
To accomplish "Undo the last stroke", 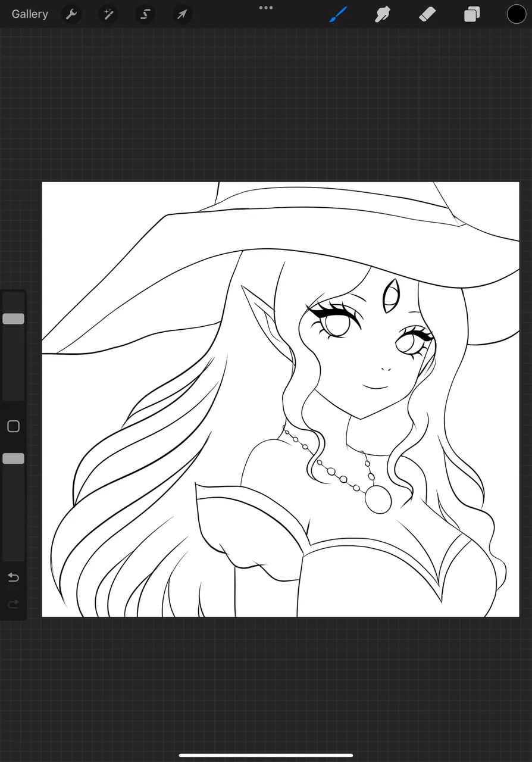I will pyautogui.click(x=13, y=577).
